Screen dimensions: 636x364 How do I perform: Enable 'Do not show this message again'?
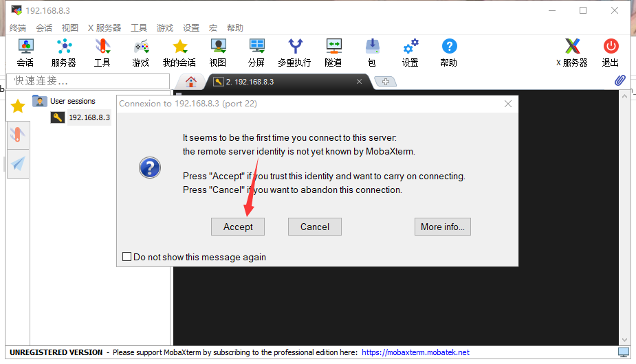point(127,257)
